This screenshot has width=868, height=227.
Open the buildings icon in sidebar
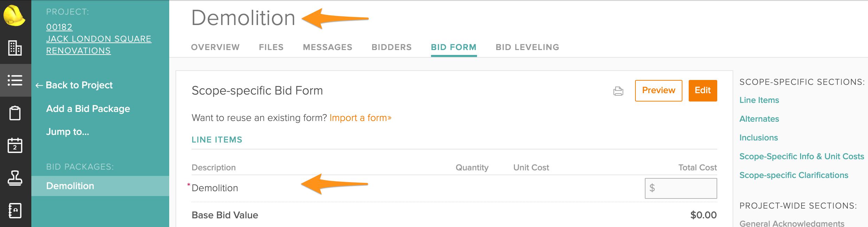pos(15,48)
